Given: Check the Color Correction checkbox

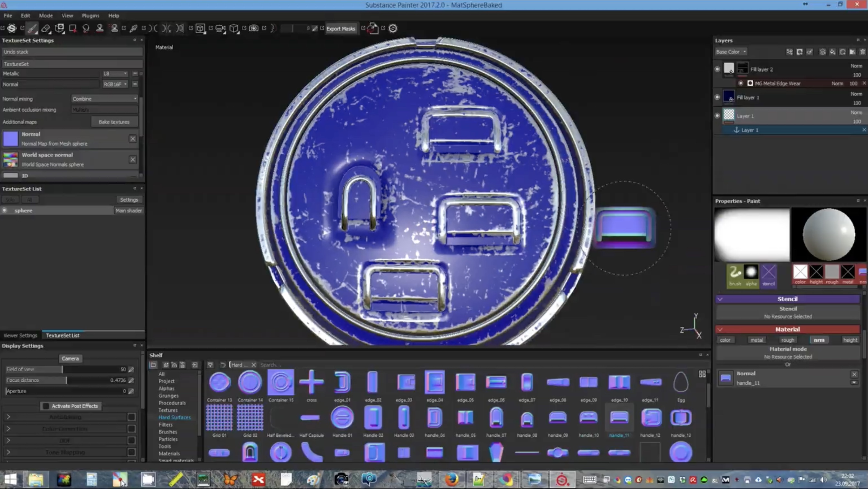Looking at the screenshot, I should [x=132, y=429].
